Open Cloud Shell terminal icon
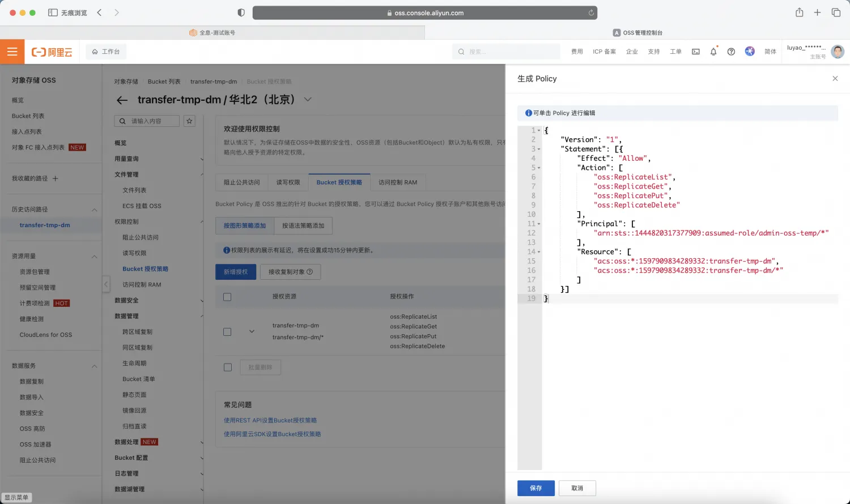The height and width of the screenshot is (504, 850). (x=695, y=52)
